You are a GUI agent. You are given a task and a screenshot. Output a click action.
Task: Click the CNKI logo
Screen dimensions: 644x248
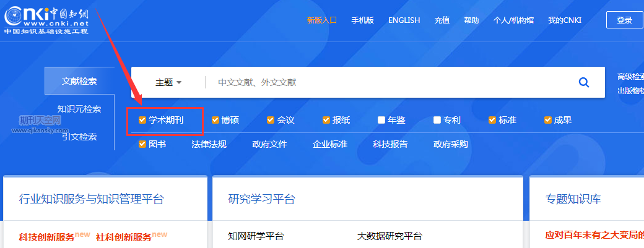(46, 18)
